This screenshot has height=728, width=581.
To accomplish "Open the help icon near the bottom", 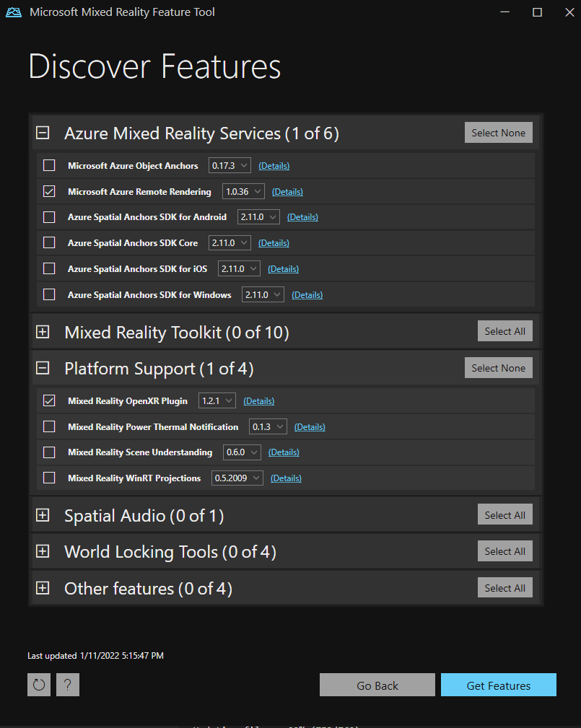I will click(67, 684).
